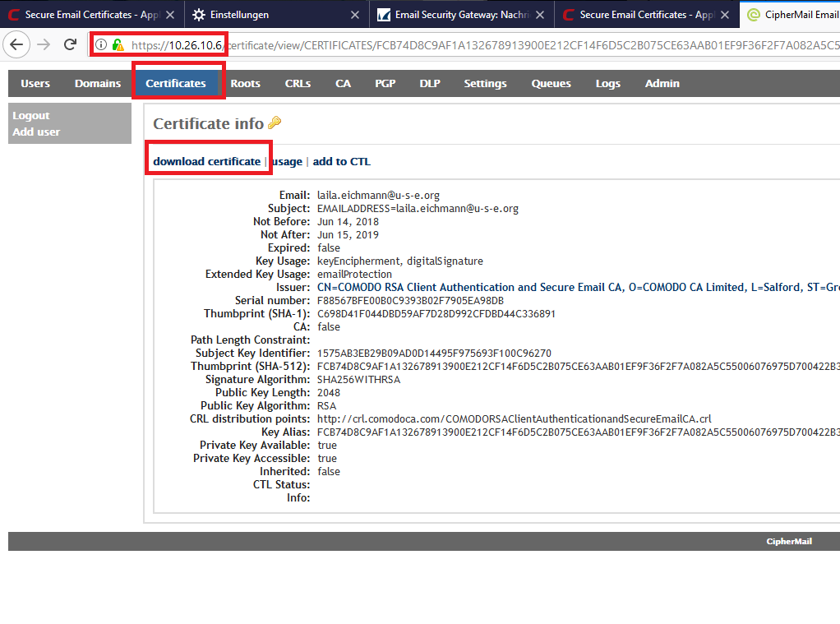The height and width of the screenshot is (624, 840).
Task: Click the padlock security warning icon
Action: tap(118, 44)
